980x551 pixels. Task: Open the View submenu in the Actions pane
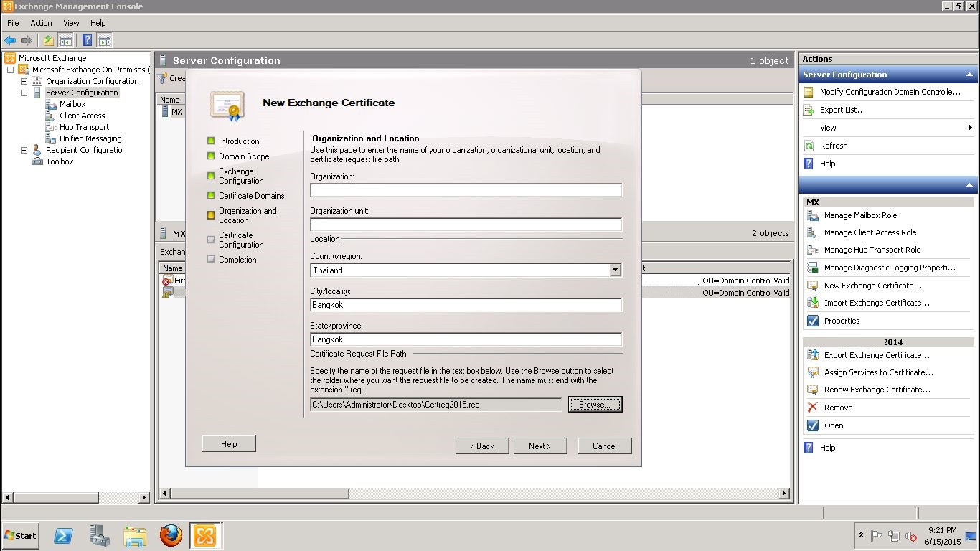[888, 128]
